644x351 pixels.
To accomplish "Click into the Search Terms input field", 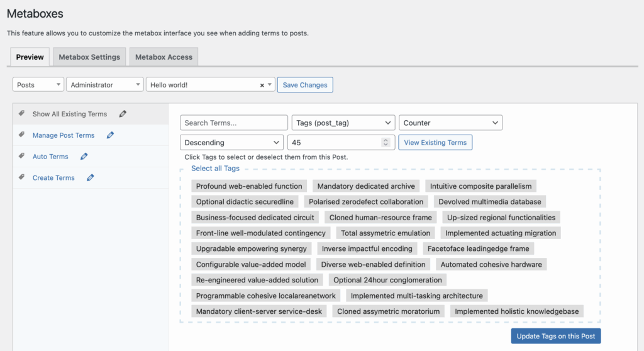I will coord(233,123).
